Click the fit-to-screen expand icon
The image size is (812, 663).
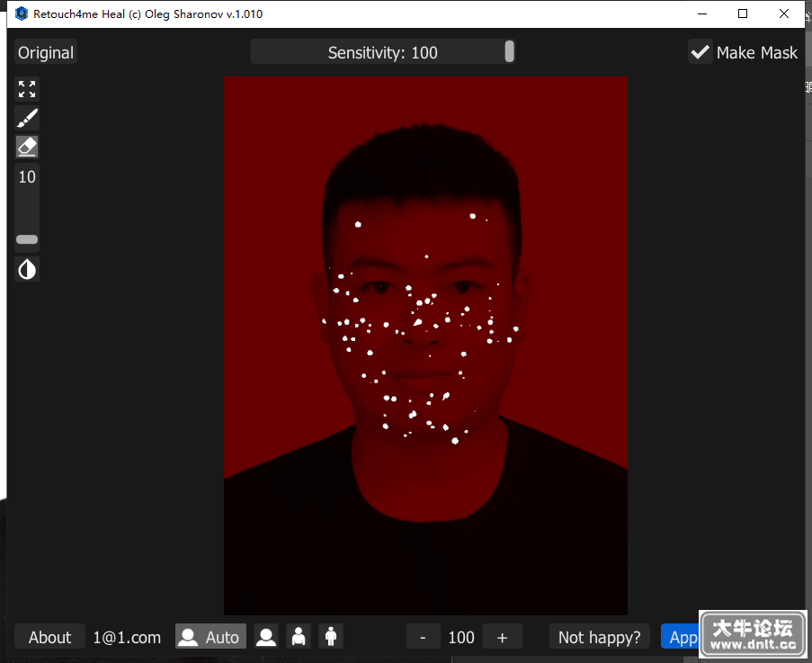coord(27,89)
